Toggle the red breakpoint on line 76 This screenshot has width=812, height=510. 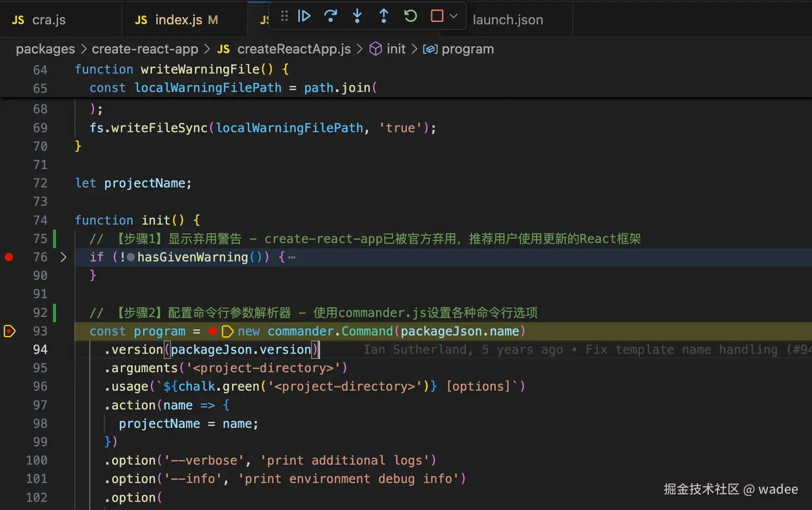pos(9,257)
